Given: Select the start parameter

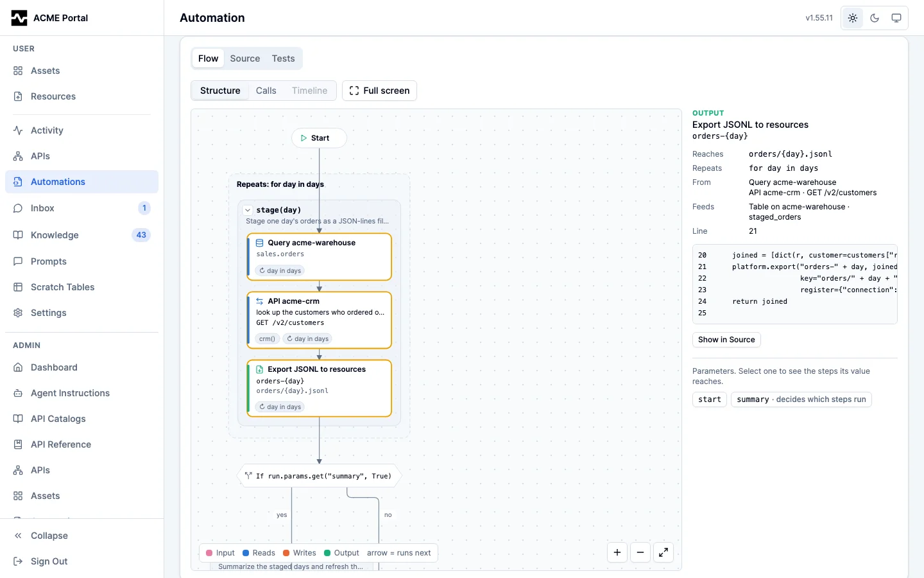Looking at the screenshot, I should point(710,399).
